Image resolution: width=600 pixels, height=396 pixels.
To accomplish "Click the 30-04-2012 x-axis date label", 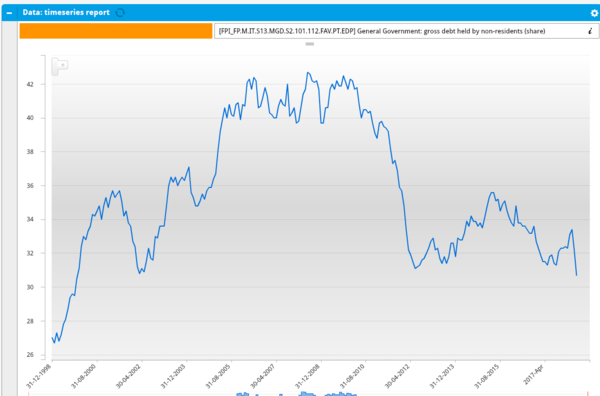I will click(x=397, y=376).
